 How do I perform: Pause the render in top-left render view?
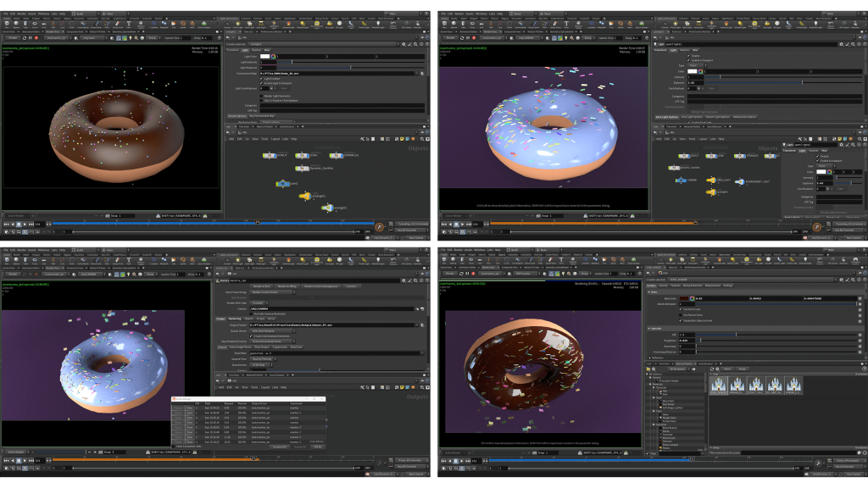tap(30, 38)
